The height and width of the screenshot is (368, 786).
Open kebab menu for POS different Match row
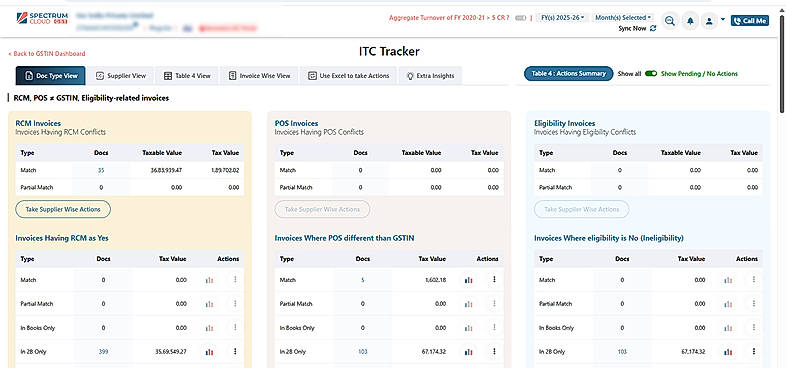pos(494,280)
